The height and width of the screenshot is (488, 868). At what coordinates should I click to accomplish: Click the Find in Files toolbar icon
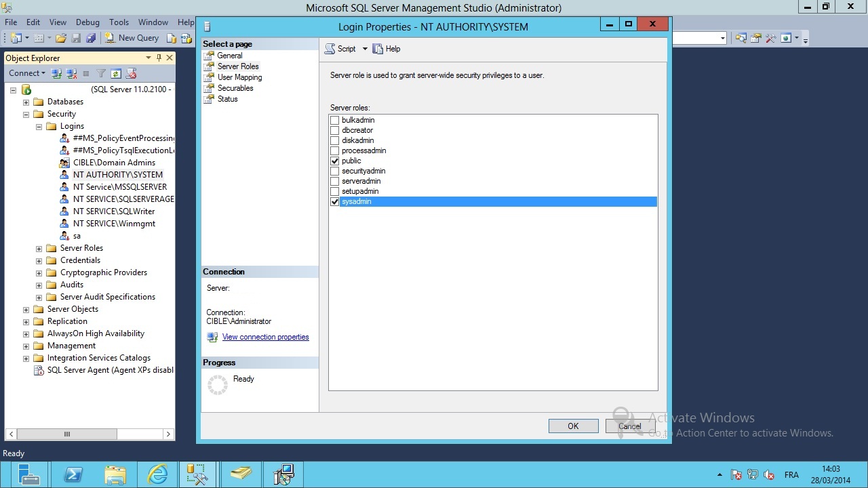coord(741,38)
